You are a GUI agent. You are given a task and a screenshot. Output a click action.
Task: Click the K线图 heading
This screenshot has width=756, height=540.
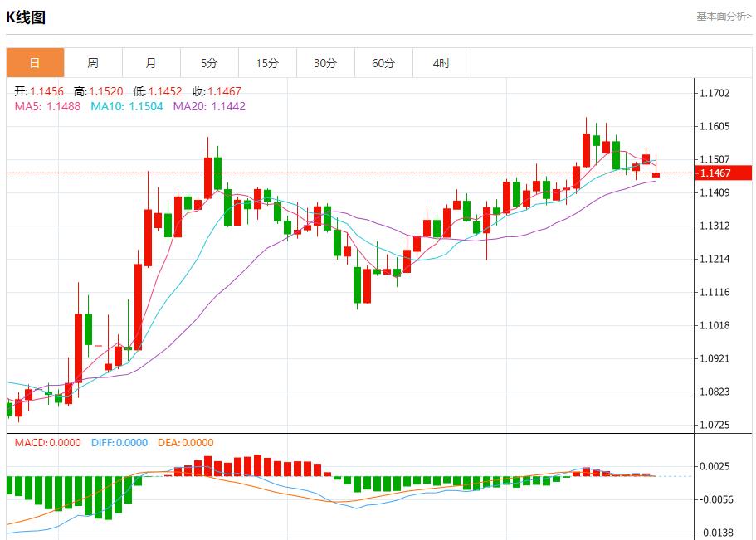click(x=26, y=17)
